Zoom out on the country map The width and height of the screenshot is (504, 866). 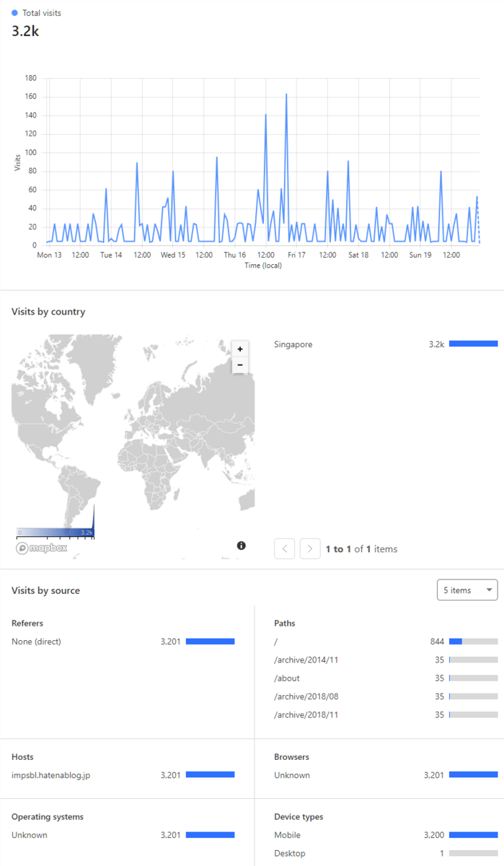240,365
